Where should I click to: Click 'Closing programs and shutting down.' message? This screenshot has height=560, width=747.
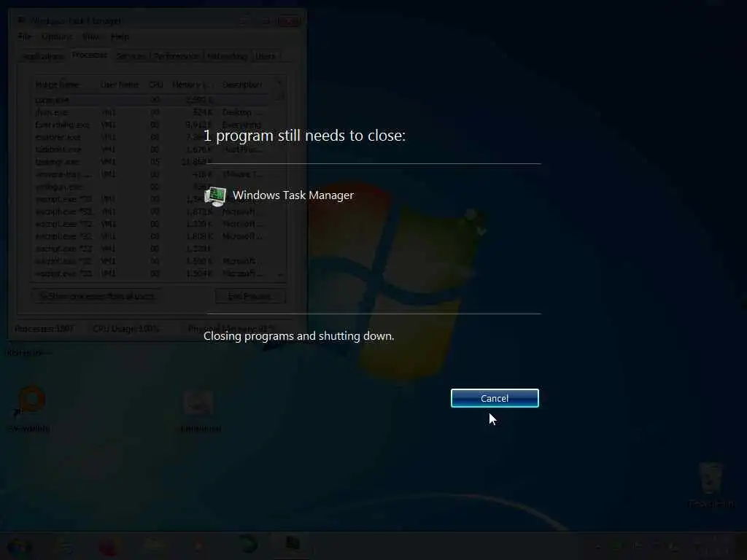point(298,336)
